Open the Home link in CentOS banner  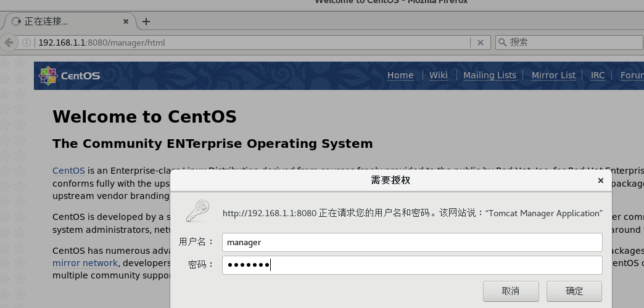click(400, 76)
